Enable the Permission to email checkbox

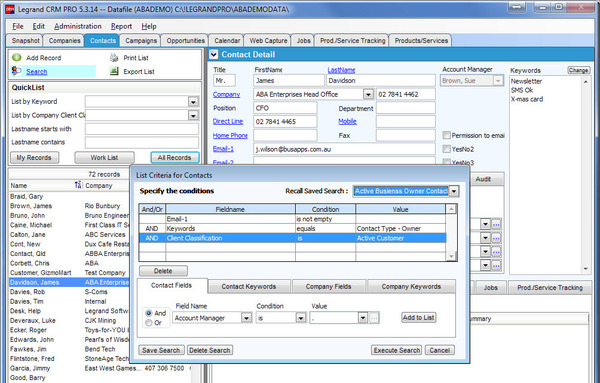446,135
